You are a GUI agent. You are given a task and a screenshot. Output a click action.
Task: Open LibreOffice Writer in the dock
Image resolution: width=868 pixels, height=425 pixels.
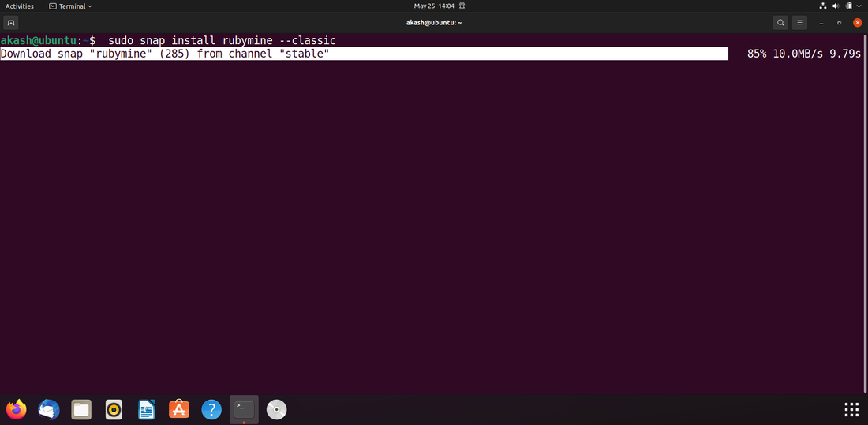(x=146, y=409)
